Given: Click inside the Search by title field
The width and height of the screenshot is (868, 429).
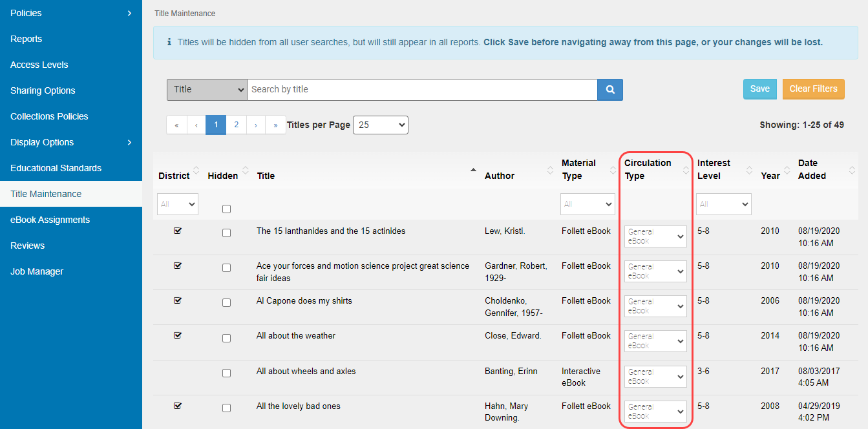Looking at the screenshot, I should [420, 89].
